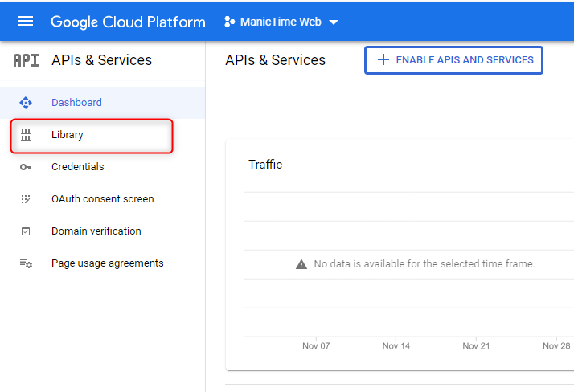
Task: Click the OAuth consent screen icon
Action: pyautogui.click(x=26, y=199)
